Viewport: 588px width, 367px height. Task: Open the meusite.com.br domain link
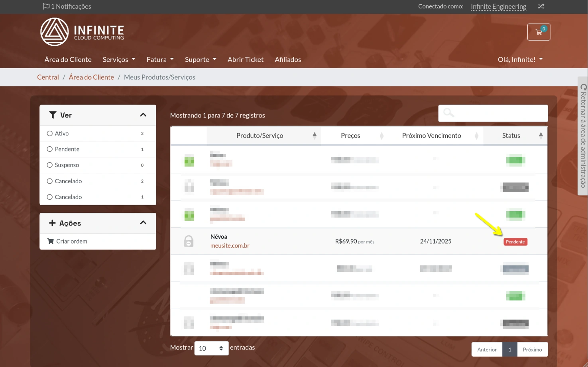pos(230,245)
